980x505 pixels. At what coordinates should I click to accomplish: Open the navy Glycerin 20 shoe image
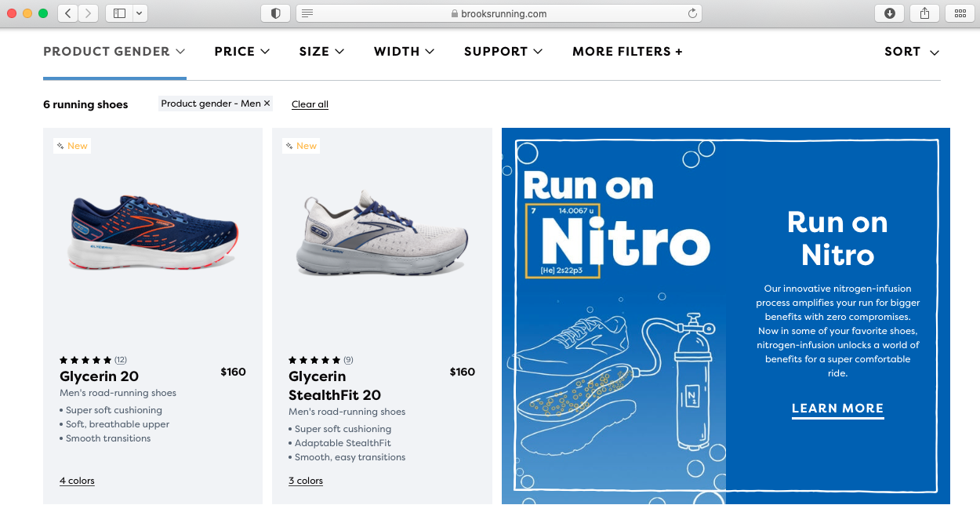coord(153,231)
